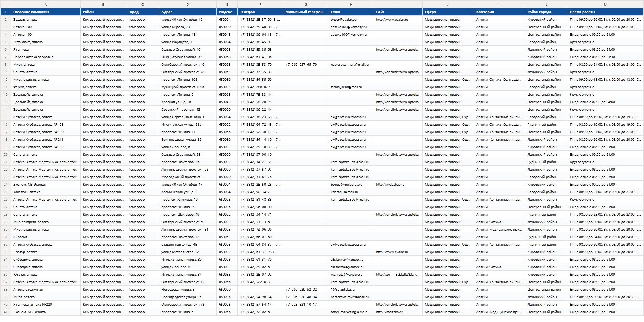Click the cell 'улица Сергея Тюленина, 1'

point(188,117)
